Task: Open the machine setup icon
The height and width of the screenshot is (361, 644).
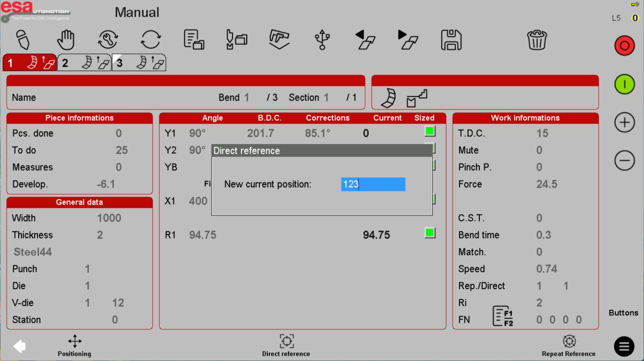Action: point(279,40)
